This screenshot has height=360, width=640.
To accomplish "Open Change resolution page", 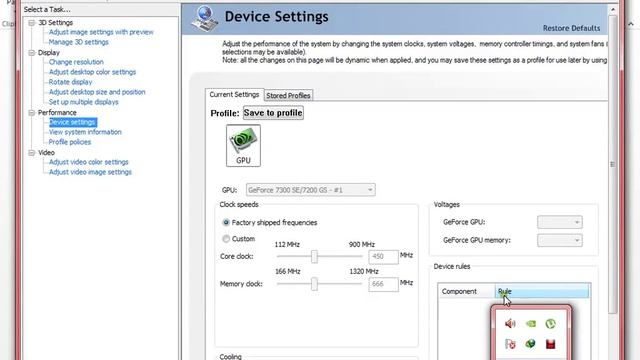I will (x=76, y=62).
